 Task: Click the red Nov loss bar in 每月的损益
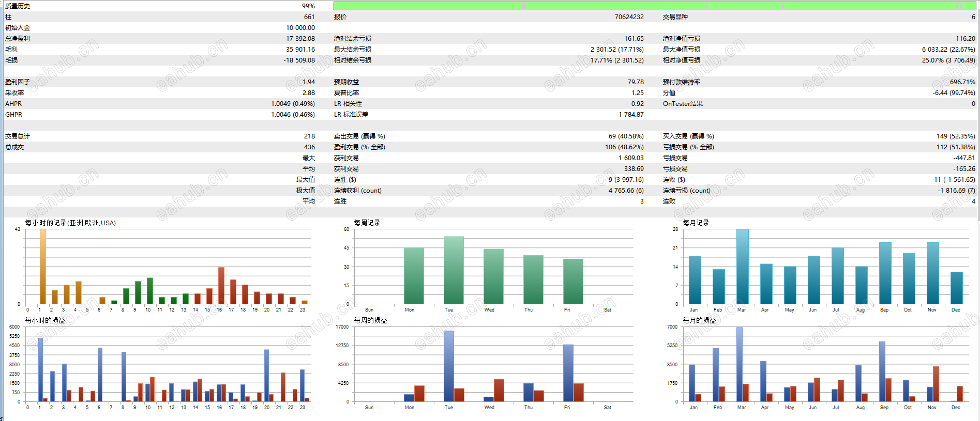pyautogui.click(x=936, y=384)
